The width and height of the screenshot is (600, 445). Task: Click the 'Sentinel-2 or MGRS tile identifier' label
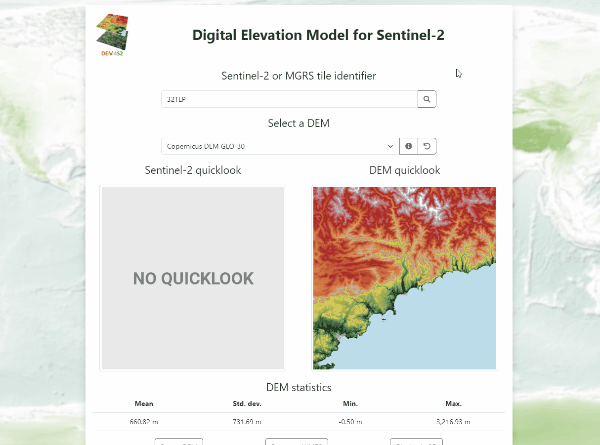point(298,76)
